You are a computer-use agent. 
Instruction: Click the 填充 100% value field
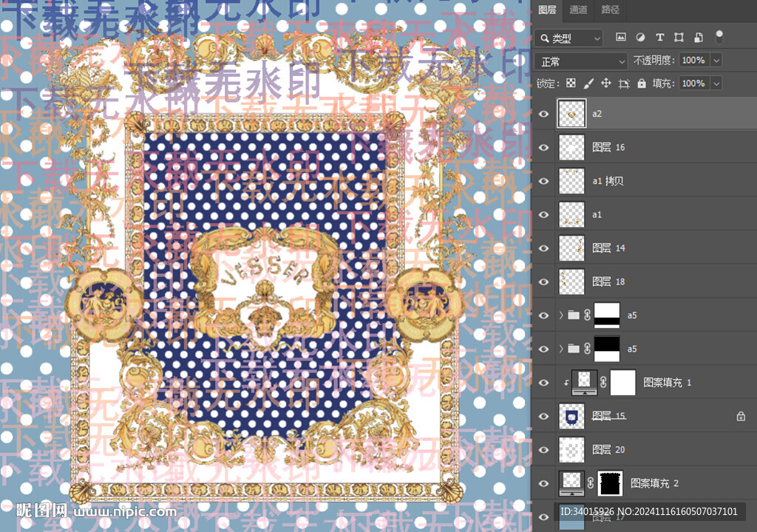[694, 83]
